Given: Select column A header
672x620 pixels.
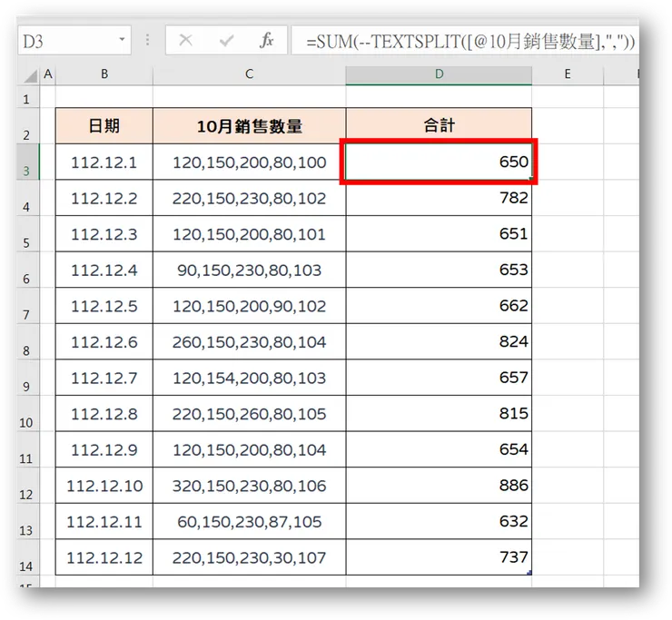Looking at the screenshot, I should pyautogui.click(x=48, y=74).
